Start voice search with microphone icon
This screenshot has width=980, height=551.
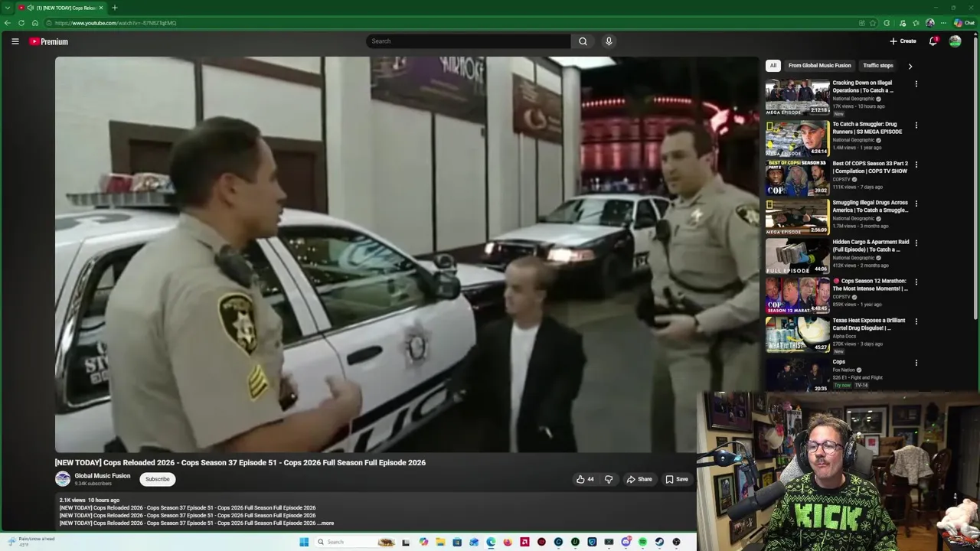point(609,41)
